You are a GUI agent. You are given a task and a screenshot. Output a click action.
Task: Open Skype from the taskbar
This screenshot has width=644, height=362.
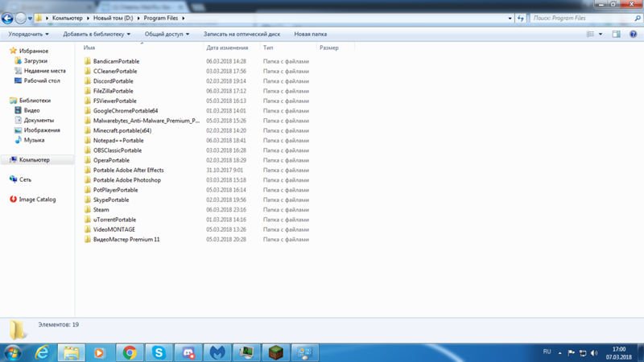[x=159, y=352]
